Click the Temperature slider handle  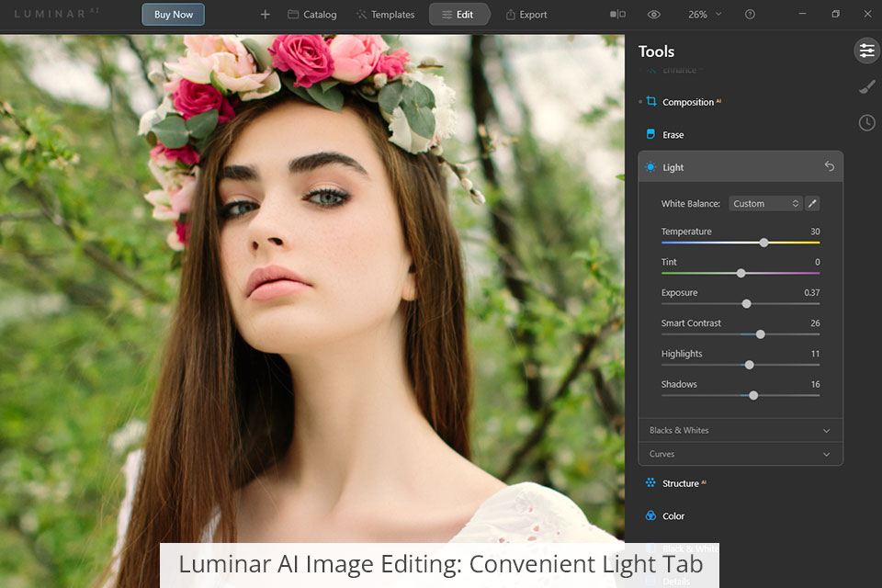pyautogui.click(x=763, y=243)
